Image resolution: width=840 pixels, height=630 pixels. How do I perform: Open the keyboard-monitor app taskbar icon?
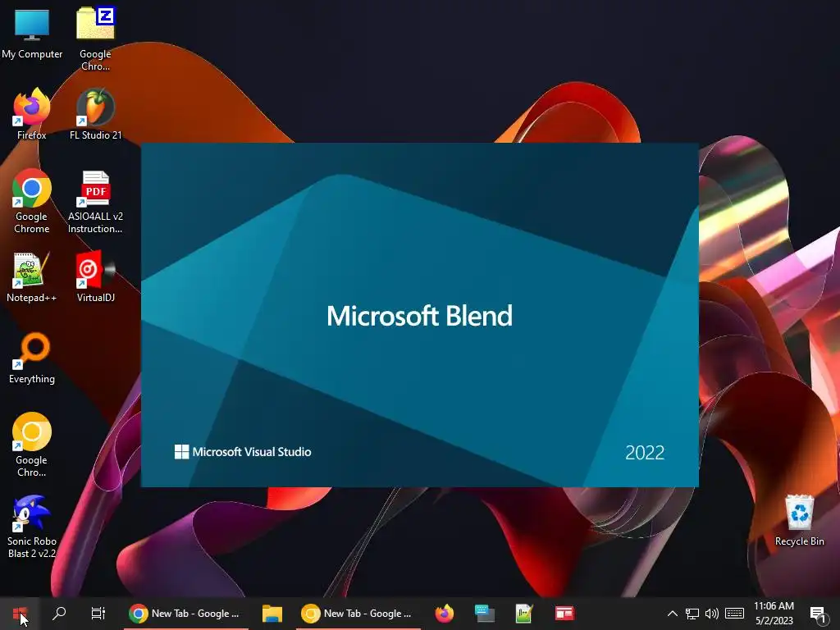pos(484,614)
